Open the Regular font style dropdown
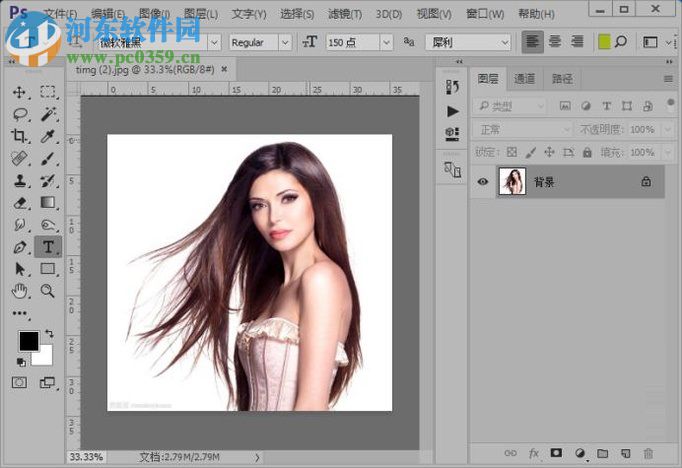 point(285,42)
